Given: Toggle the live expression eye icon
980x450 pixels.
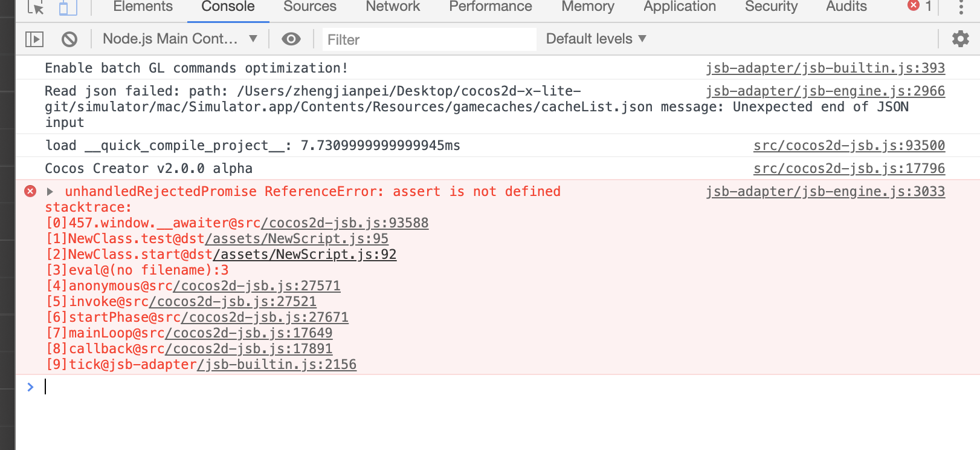Looking at the screenshot, I should (291, 39).
